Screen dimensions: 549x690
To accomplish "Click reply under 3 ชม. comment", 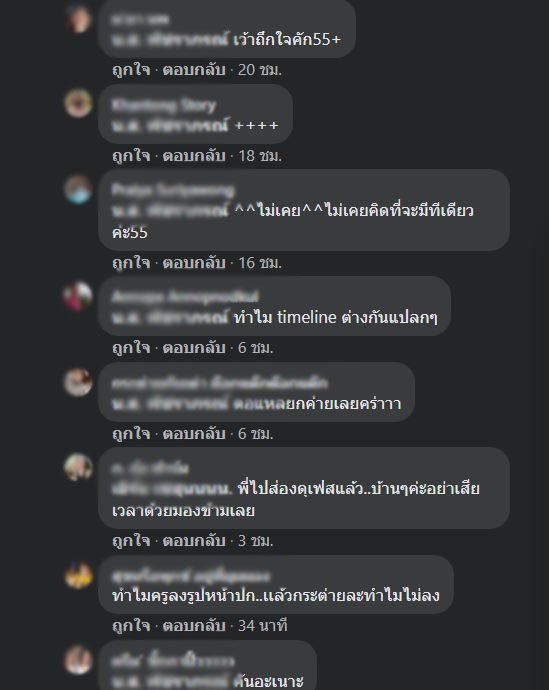I will pos(194,540).
